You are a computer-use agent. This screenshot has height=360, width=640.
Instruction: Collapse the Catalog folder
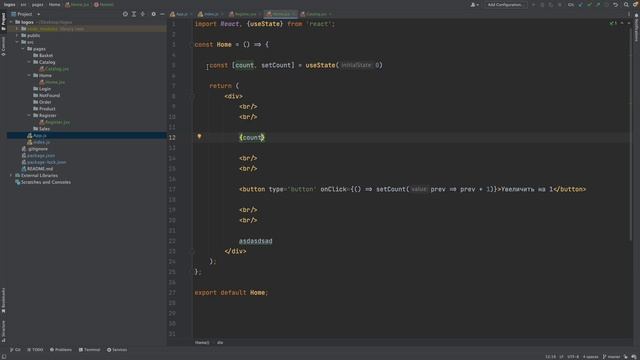point(29,62)
